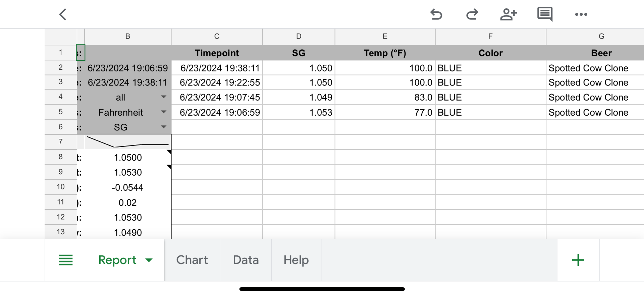
Task: Open the share/add person icon
Action: pyautogui.click(x=508, y=14)
